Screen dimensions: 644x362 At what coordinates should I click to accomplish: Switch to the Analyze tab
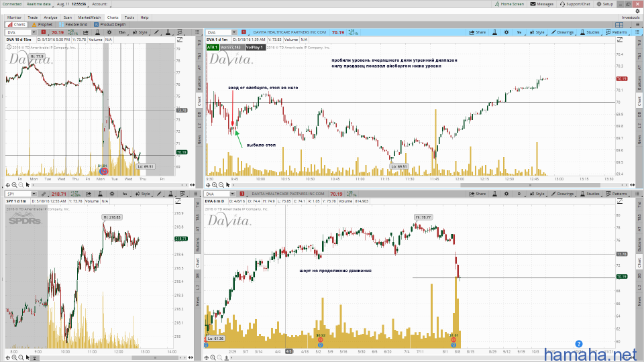tap(50, 17)
